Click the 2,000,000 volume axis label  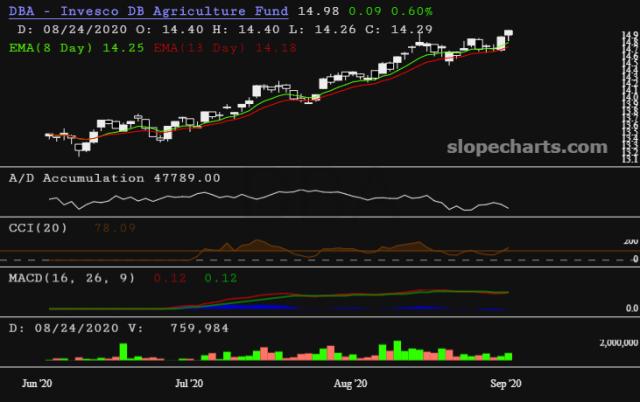(619, 343)
